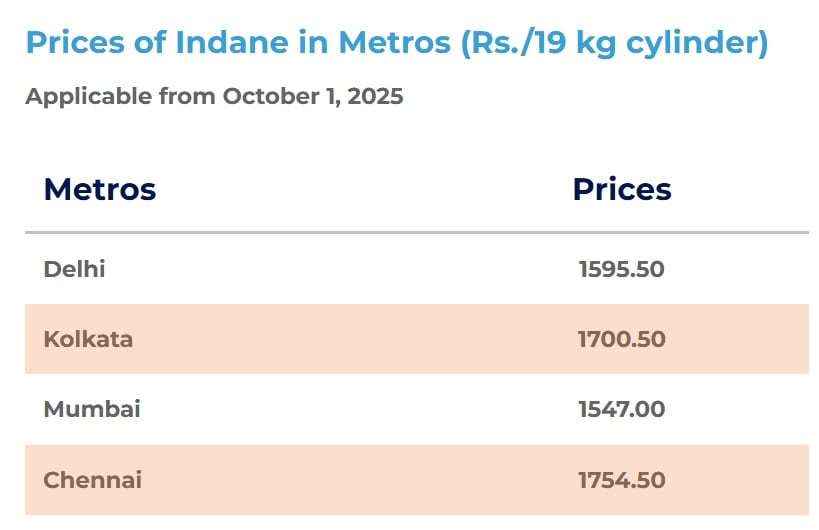Click the Mumbai price 1547.00
819x530 pixels.
point(621,409)
